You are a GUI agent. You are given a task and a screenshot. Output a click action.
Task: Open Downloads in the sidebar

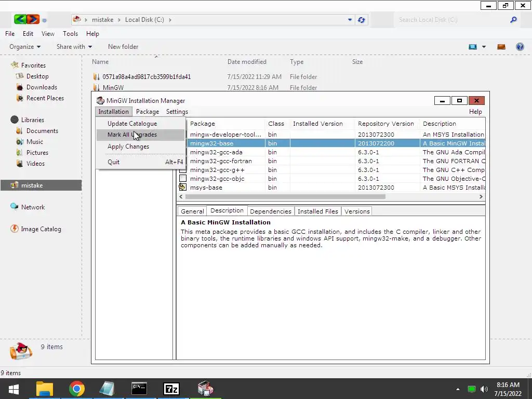tap(42, 87)
